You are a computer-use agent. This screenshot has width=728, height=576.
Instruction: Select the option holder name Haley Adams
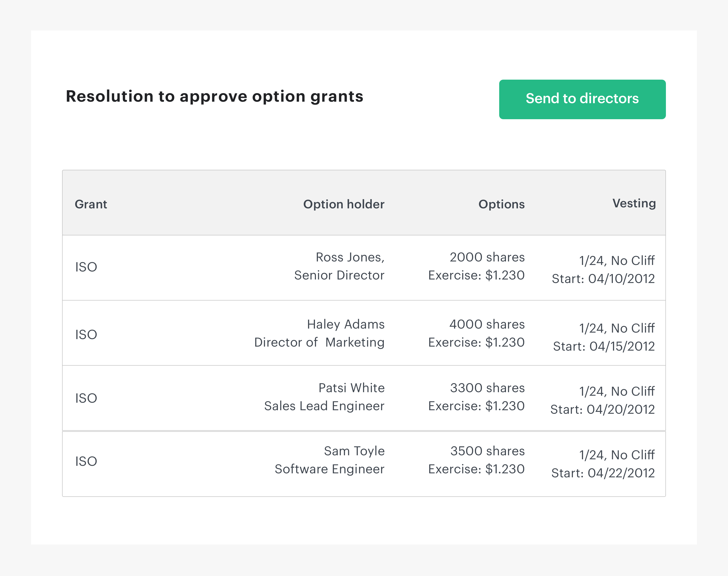click(346, 324)
